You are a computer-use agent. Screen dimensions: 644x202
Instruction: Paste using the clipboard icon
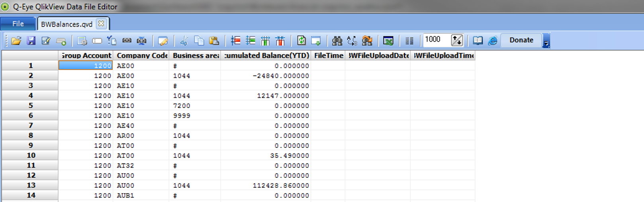pos(214,40)
